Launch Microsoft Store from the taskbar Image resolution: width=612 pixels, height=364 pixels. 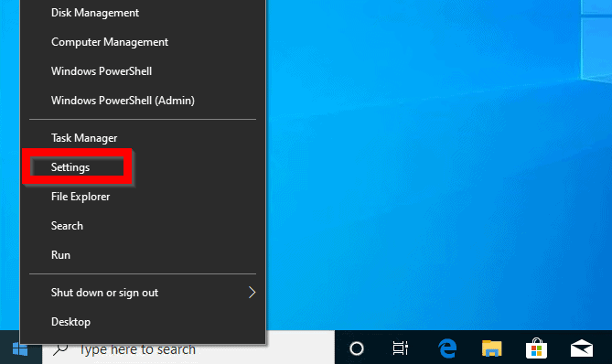click(536, 348)
